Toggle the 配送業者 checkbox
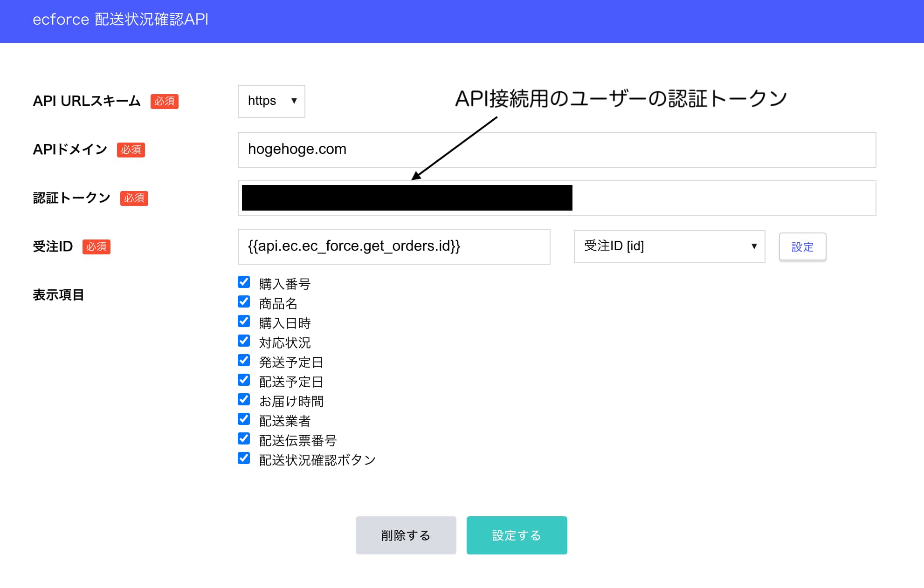The image size is (924, 588). (x=244, y=419)
